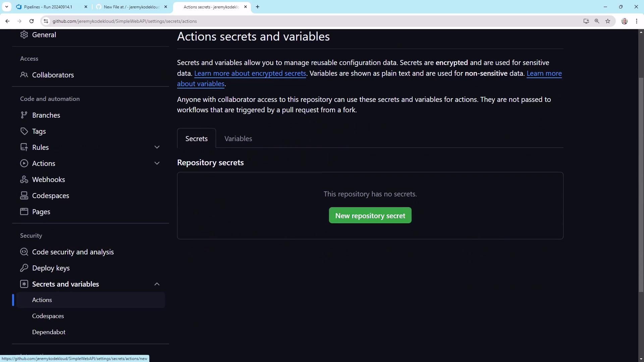Viewport: 644px width, 362px height.
Task: Switch to the Pipelines Run browser tab
Action: point(48,7)
